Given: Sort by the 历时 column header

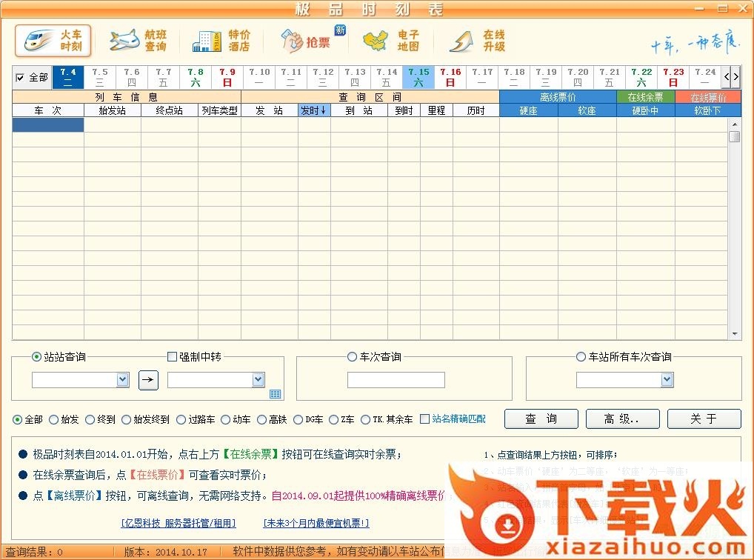Looking at the screenshot, I should 476,110.
